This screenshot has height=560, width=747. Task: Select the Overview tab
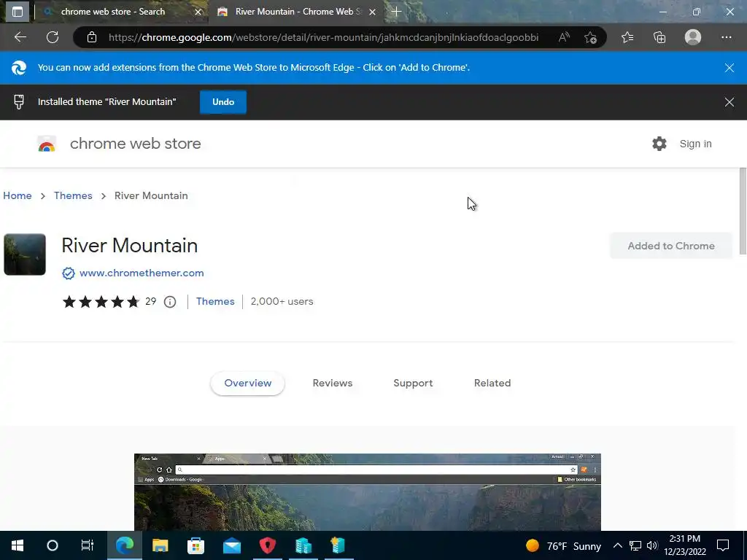click(248, 384)
